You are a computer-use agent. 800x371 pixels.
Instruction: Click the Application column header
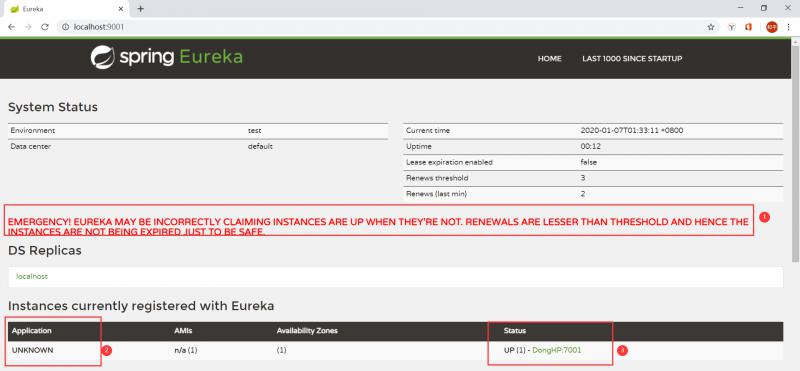coord(32,331)
